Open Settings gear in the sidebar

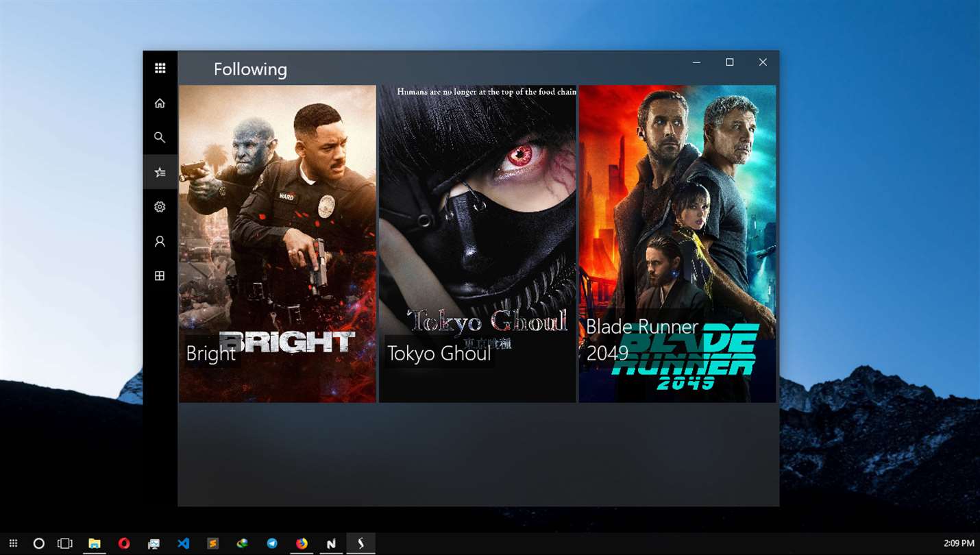pyautogui.click(x=160, y=206)
